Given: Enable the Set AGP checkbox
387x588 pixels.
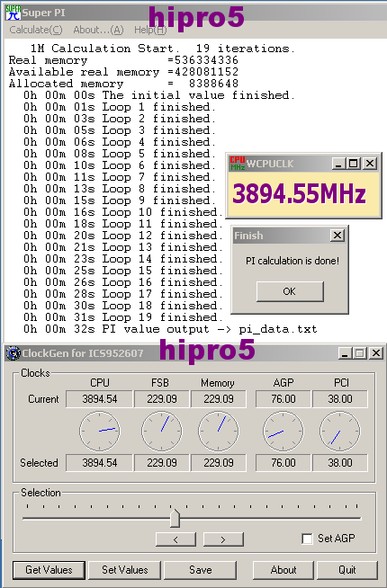Looking at the screenshot, I should point(307,539).
